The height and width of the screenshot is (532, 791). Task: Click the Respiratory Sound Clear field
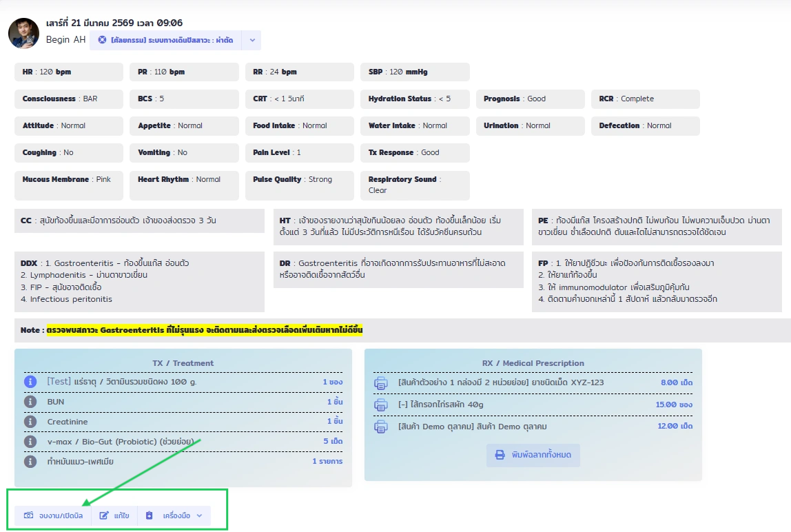(x=415, y=185)
